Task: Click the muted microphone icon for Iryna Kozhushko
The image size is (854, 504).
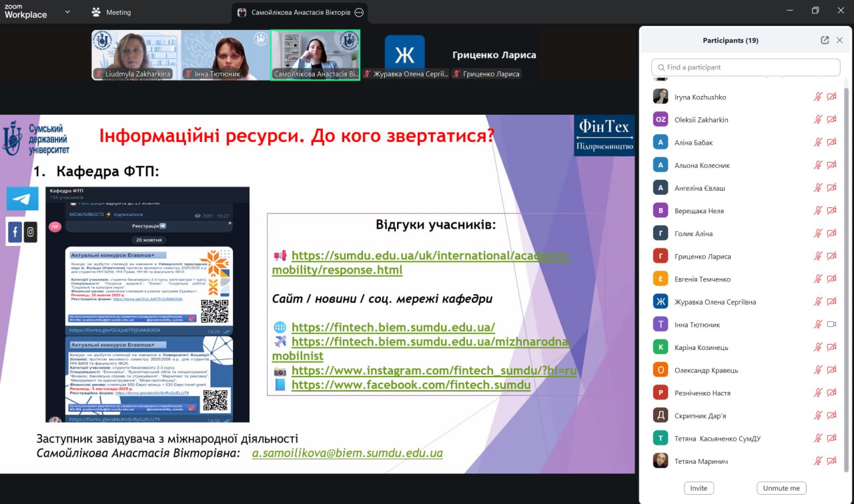Action: pos(818,97)
